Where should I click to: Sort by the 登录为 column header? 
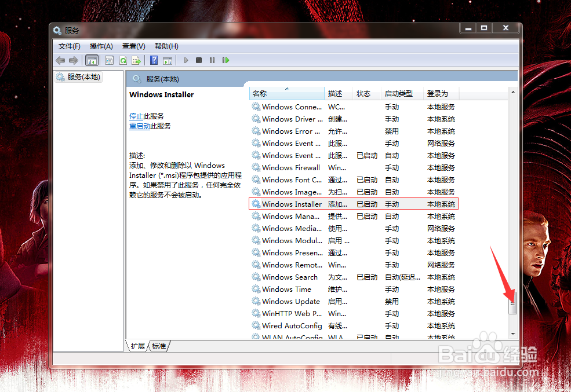pos(441,93)
